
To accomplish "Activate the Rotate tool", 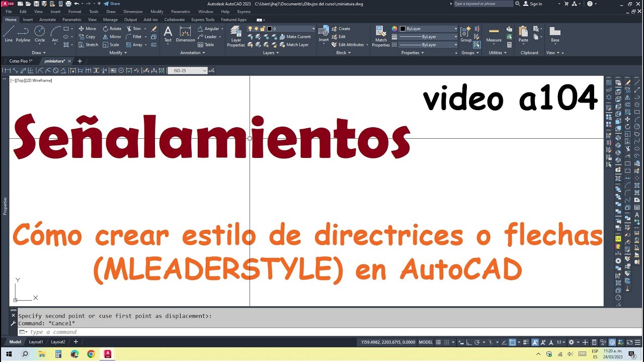I will [112, 29].
